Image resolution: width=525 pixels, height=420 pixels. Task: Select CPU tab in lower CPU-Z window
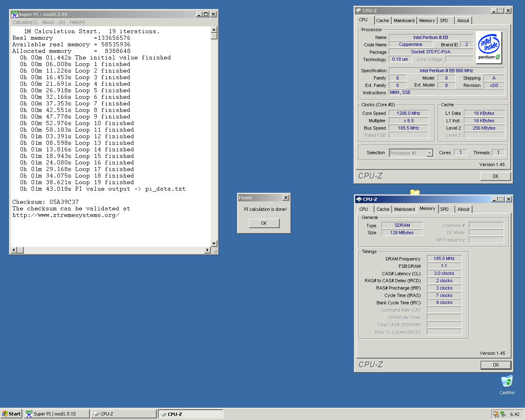click(364, 209)
